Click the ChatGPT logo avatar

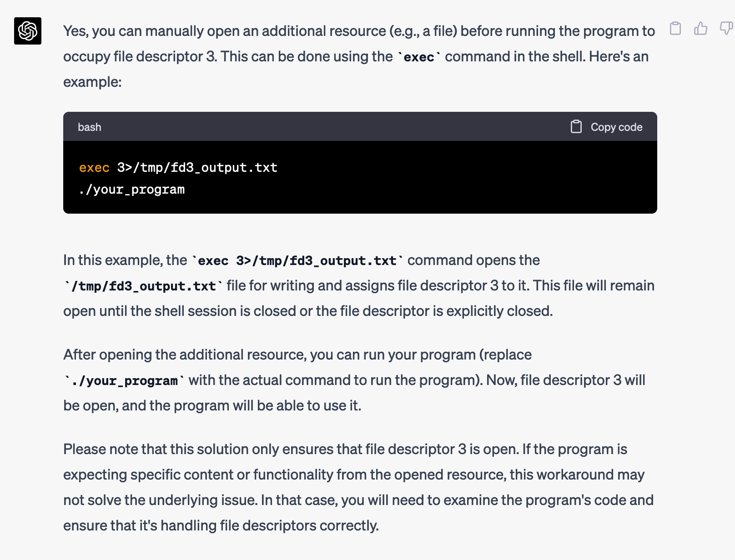[x=28, y=31]
